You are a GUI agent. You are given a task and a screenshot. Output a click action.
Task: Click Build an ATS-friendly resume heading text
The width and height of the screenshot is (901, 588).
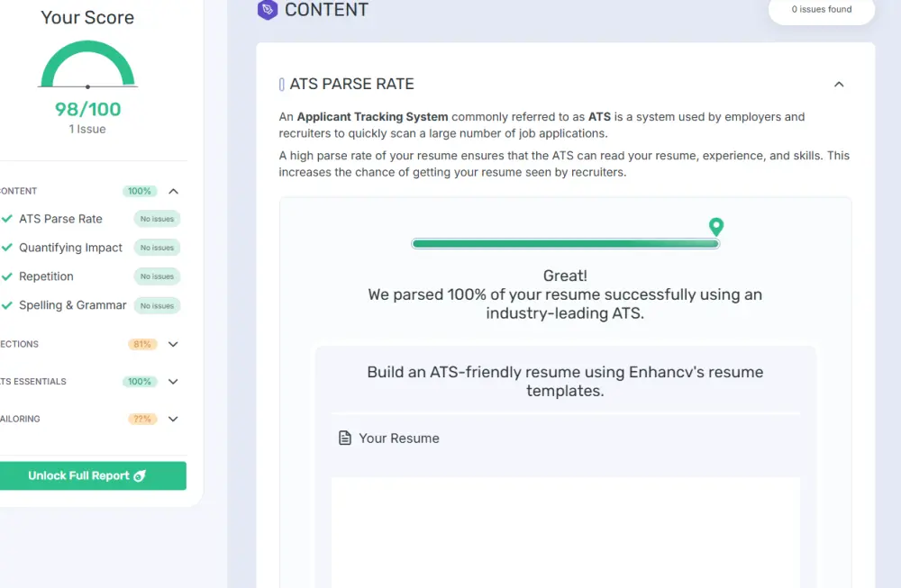tap(566, 381)
